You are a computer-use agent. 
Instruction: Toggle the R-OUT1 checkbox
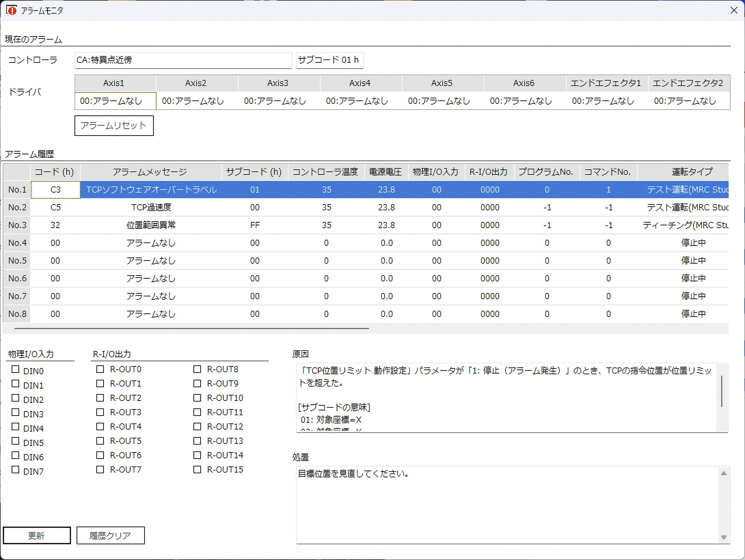coord(100,384)
